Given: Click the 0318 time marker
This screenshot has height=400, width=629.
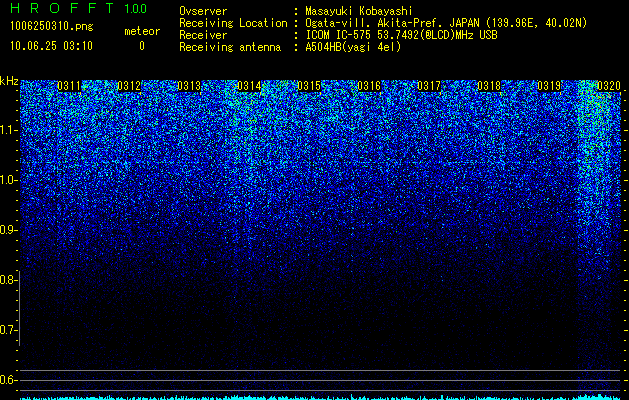Looking at the screenshot, I should point(489,86).
